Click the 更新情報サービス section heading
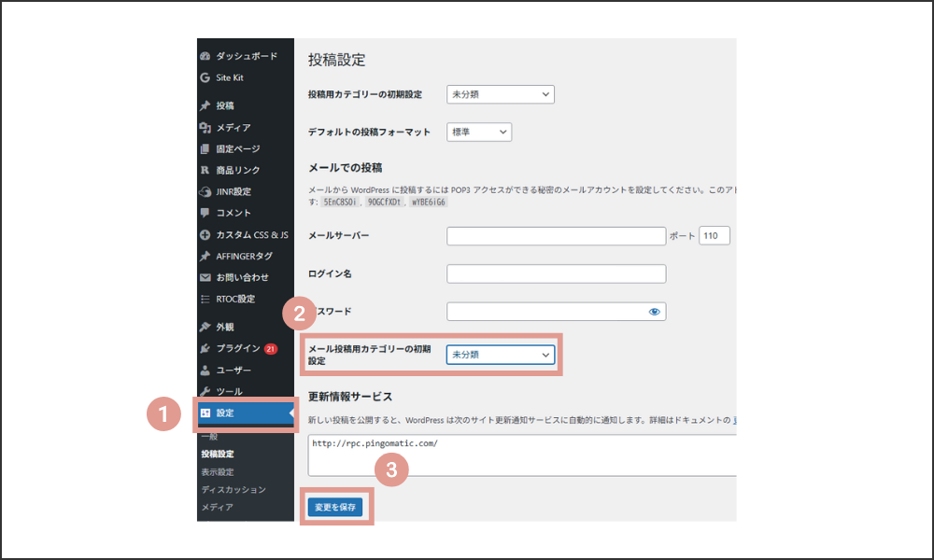Screen dimensions: 934x560 coord(350,397)
